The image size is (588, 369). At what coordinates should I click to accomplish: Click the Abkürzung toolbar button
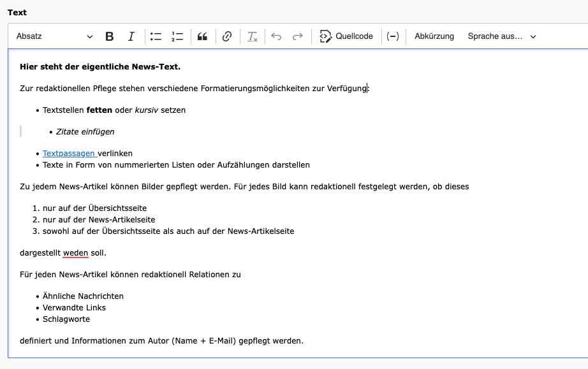pyautogui.click(x=434, y=36)
